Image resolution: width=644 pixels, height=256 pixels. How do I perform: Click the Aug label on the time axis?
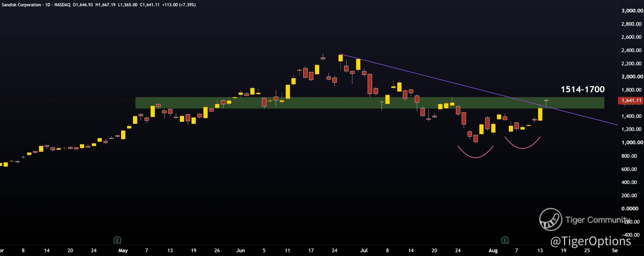[x=493, y=250]
